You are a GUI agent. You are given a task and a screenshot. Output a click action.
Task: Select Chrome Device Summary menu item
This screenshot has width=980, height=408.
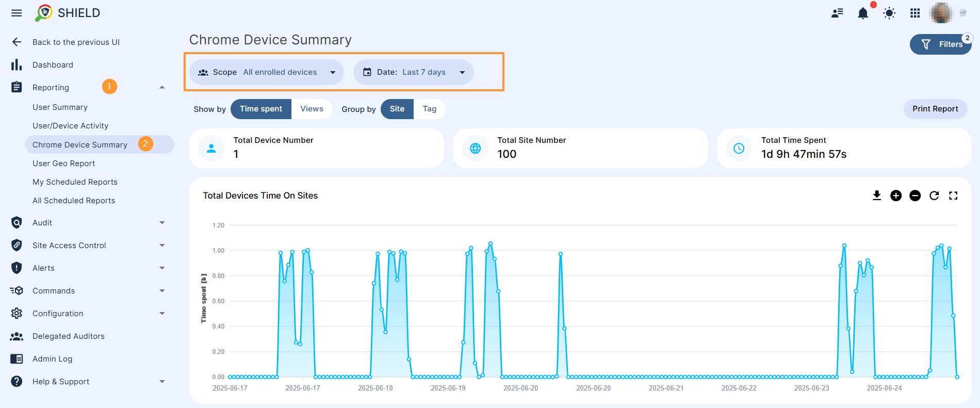coord(99,144)
